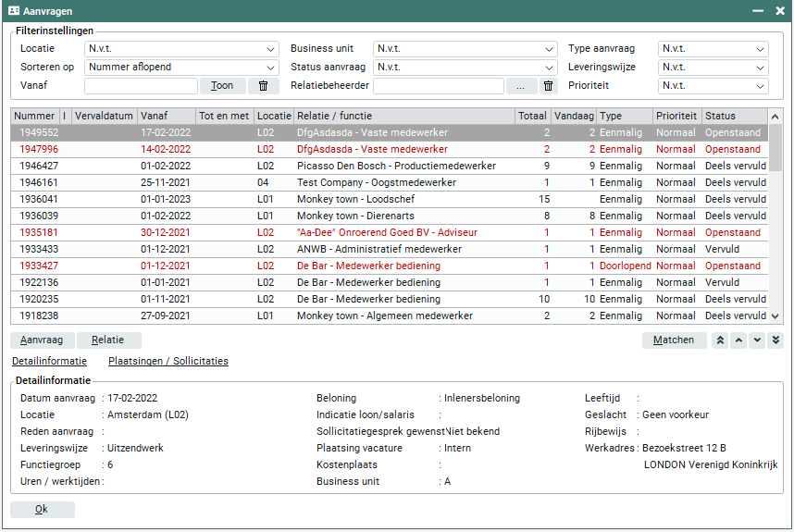The height and width of the screenshot is (532, 794).
Task: Click the Ok button
Action: (x=42, y=510)
